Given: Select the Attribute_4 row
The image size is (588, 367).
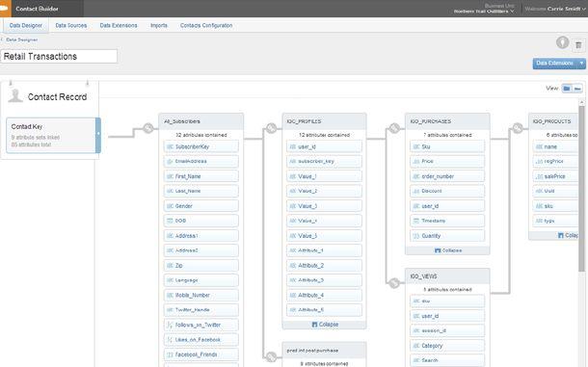Looking at the screenshot, I should click(x=325, y=295).
